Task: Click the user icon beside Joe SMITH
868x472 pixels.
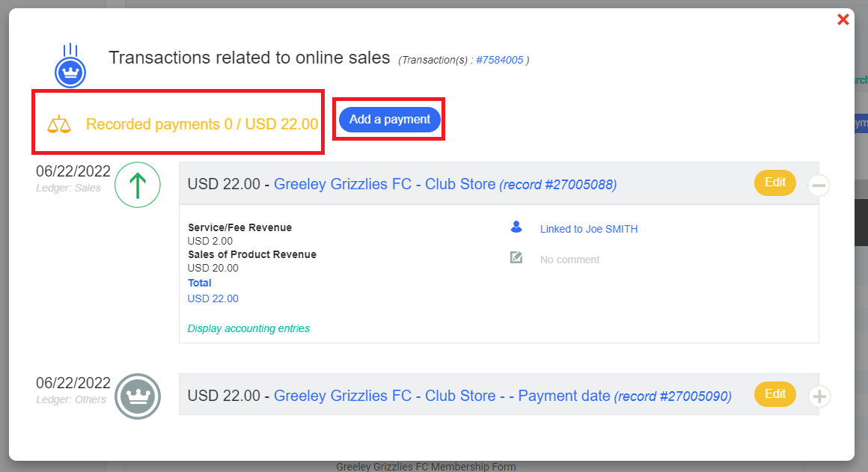Action: (516, 227)
